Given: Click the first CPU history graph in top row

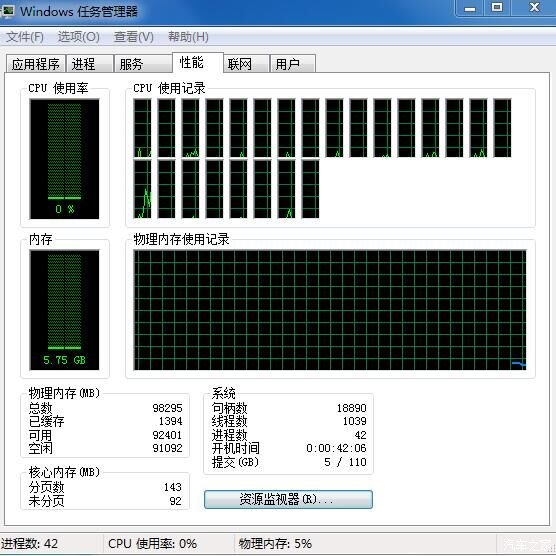Looking at the screenshot, I should [x=142, y=128].
